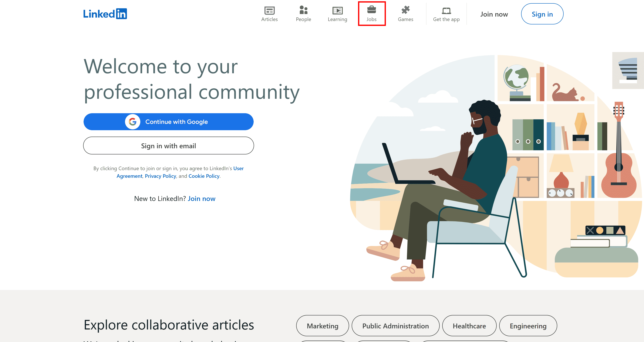Open the Marketing articles category
The width and height of the screenshot is (644, 342).
322,325
